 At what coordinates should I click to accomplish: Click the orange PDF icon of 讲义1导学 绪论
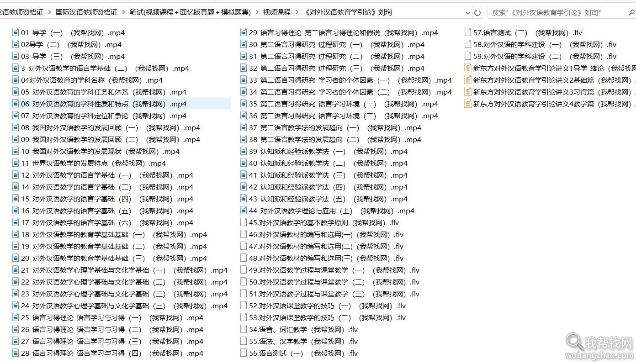[x=467, y=68]
